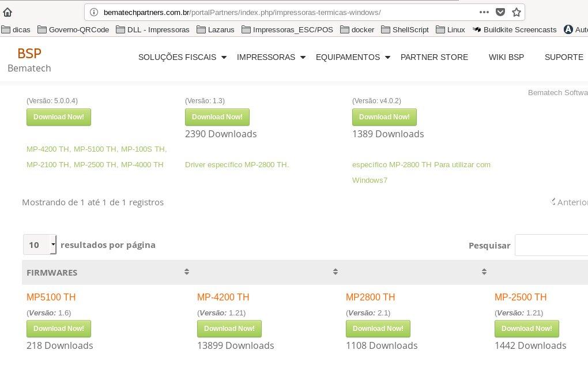Screen dimensions: 588x365
Task: Open the MP2800 TH firmware title
Action: point(371,297)
